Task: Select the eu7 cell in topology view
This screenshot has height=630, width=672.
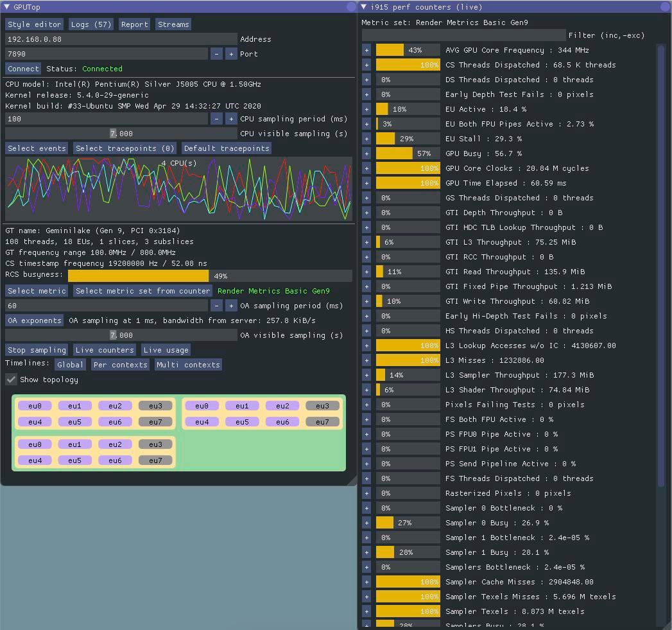Action: click(x=154, y=421)
